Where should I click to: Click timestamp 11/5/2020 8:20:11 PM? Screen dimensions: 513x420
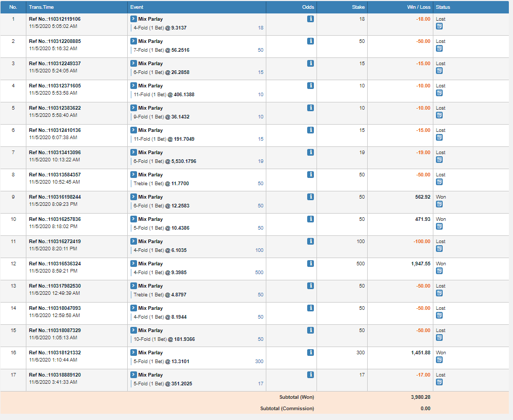click(x=53, y=249)
